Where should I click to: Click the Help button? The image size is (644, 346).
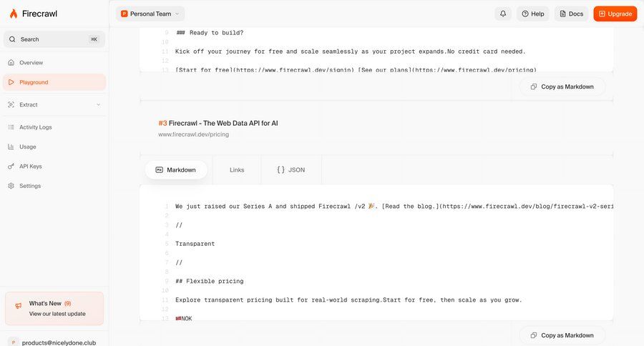[x=532, y=14]
